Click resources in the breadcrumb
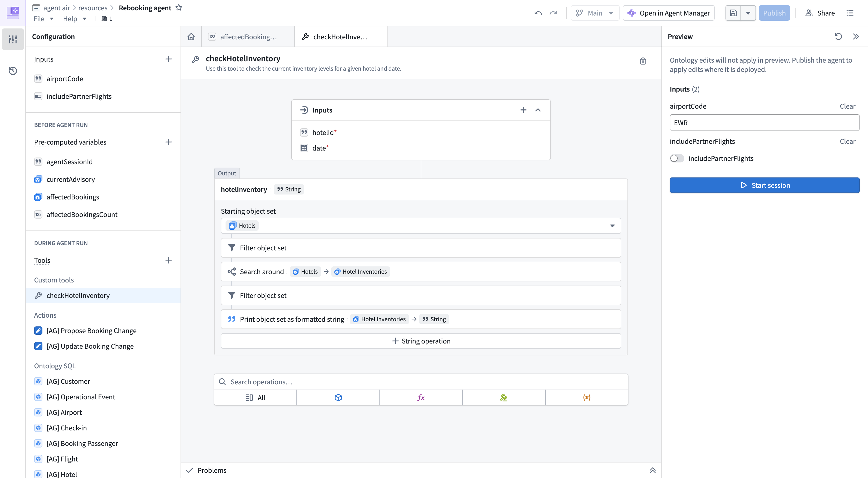 click(93, 8)
